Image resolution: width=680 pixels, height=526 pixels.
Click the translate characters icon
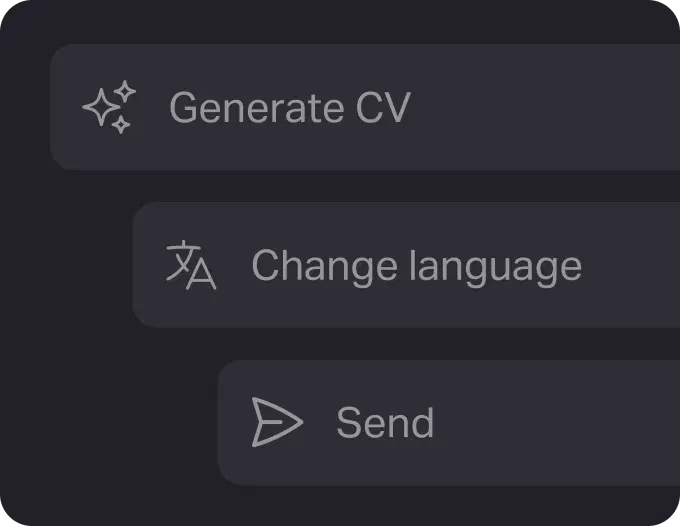(190, 265)
